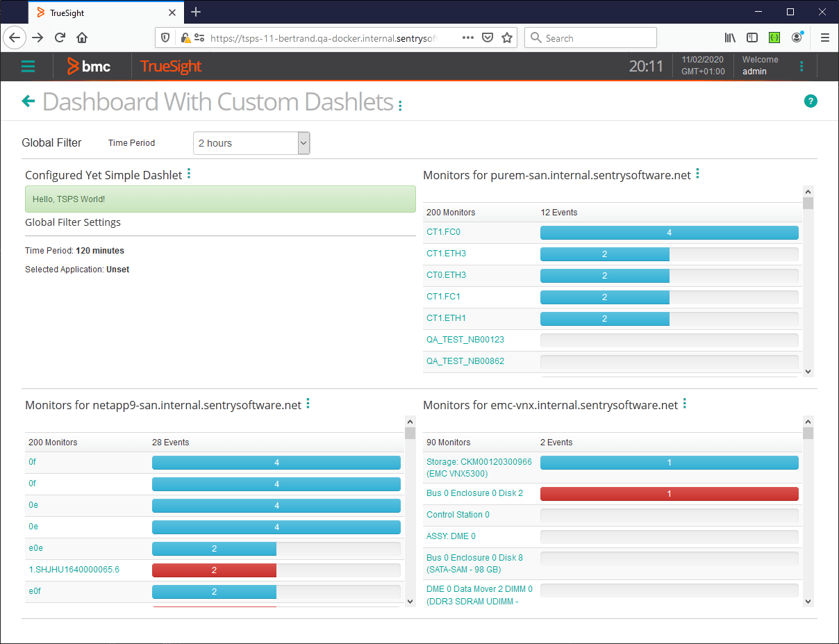Bookmark this page with the star
The width and height of the screenshot is (839, 644).
507,38
